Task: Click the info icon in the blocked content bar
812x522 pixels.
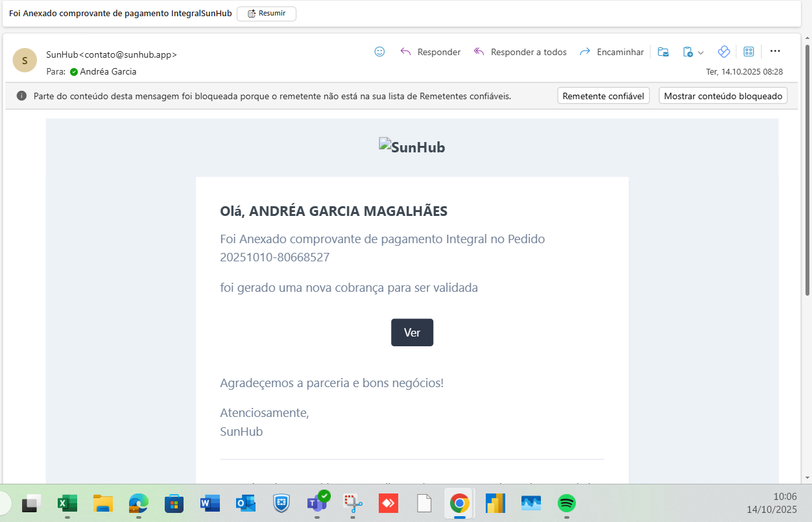Action: pyautogui.click(x=21, y=96)
